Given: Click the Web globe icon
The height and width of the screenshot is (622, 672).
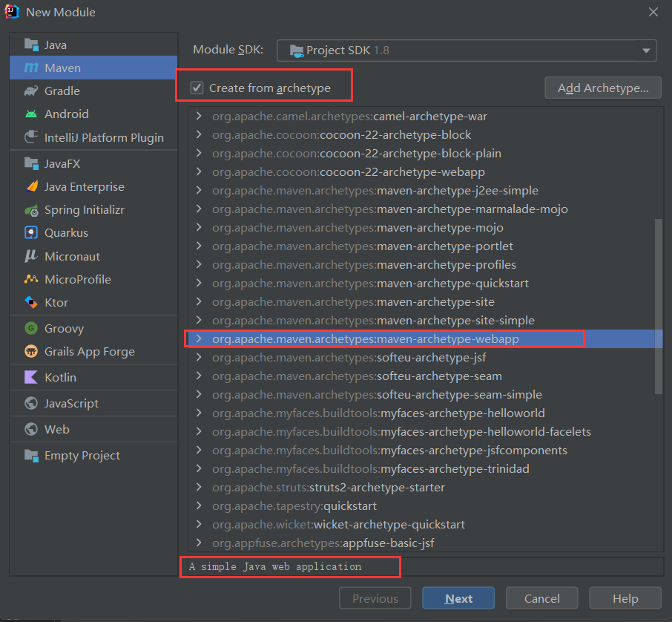Looking at the screenshot, I should 31,429.
